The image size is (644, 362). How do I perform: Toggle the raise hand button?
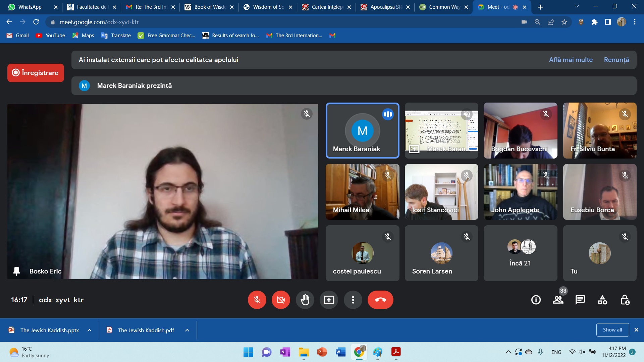click(x=305, y=300)
